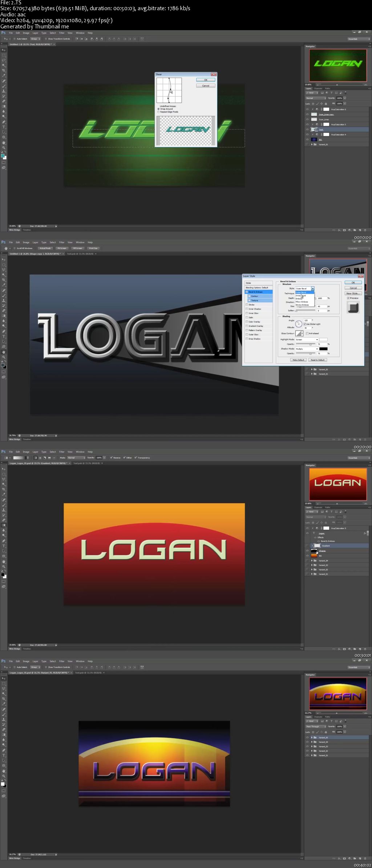Select the Crop tool in the Shear dialog frame
The height and width of the screenshot is (868, 372).
tap(4, 70)
